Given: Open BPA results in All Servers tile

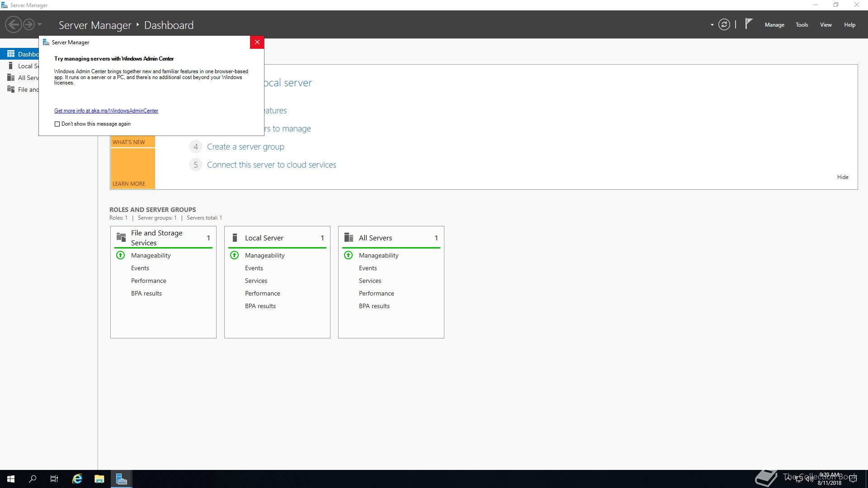Looking at the screenshot, I should [374, 306].
